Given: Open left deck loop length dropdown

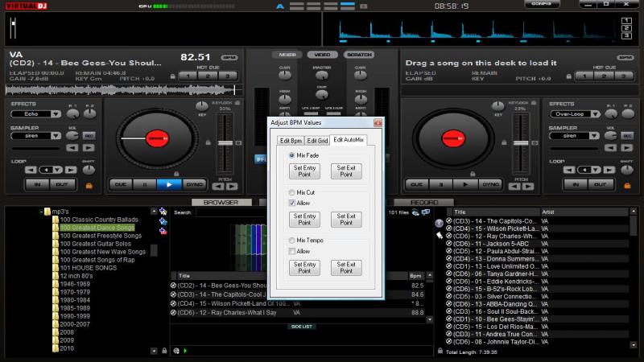Looking at the screenshot, I should point(57,170).
